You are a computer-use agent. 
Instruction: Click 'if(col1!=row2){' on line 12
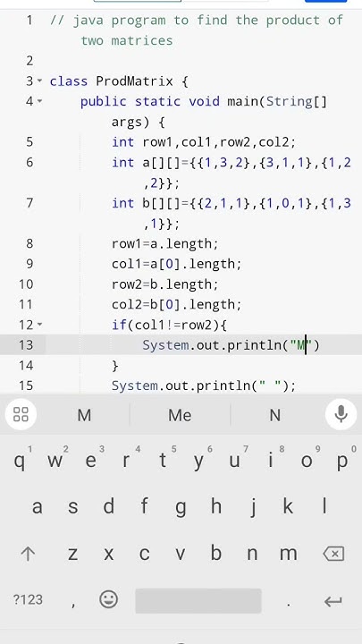(169, 325)
